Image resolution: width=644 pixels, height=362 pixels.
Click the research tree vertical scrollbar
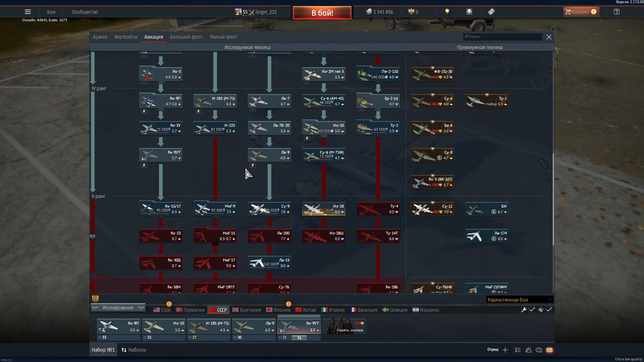(553, 199)
